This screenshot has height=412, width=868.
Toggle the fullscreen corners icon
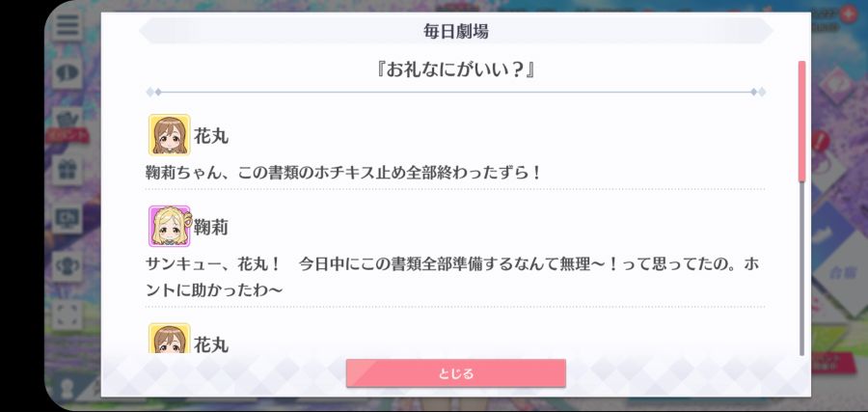(x=68, y=315)
